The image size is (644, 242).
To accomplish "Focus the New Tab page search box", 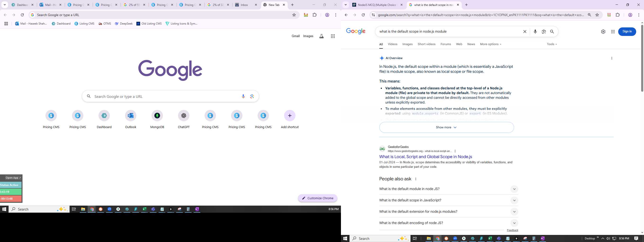I will tap(170, 96).
